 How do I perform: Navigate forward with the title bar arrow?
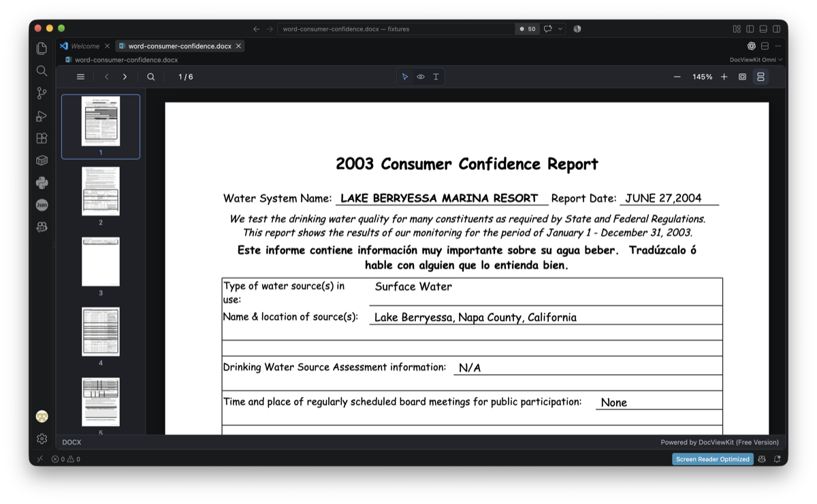270,29
